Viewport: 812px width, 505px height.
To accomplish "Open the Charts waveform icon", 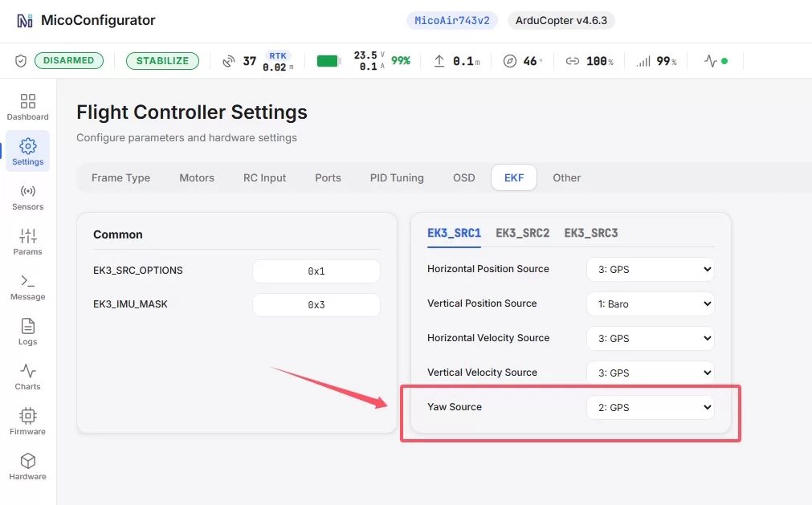I will 27,371.
